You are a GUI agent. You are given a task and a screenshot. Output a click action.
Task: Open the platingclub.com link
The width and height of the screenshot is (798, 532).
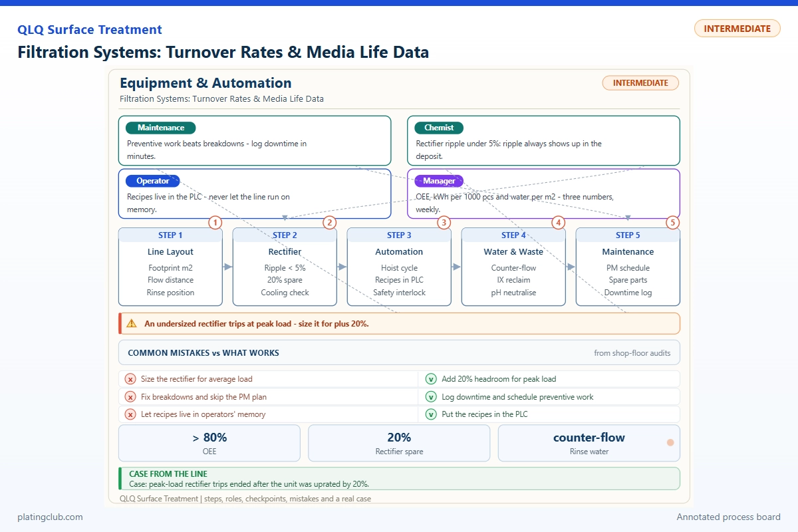pos(50,517)
